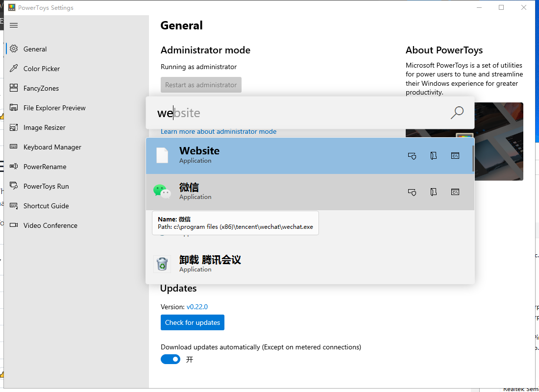Click the PowerToys logo in title bar
539x392 pixels.
(12, 7)
